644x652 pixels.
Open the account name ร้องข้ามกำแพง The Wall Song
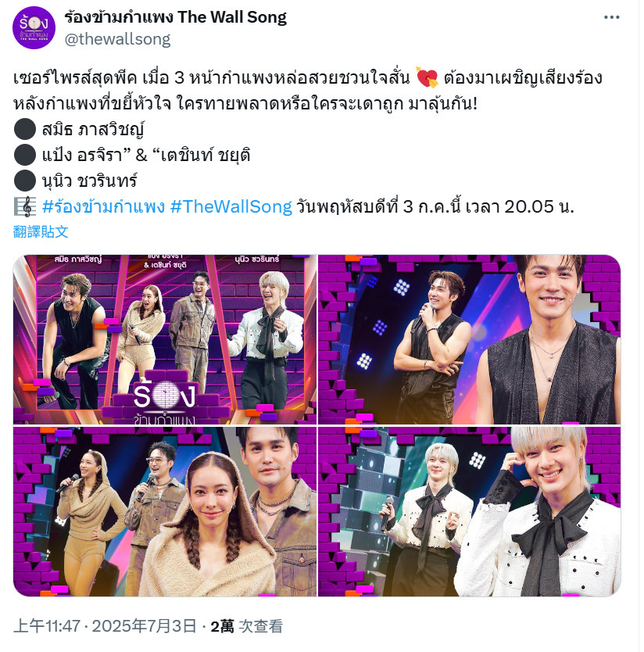pyautogui.click(x=175, y=17)
